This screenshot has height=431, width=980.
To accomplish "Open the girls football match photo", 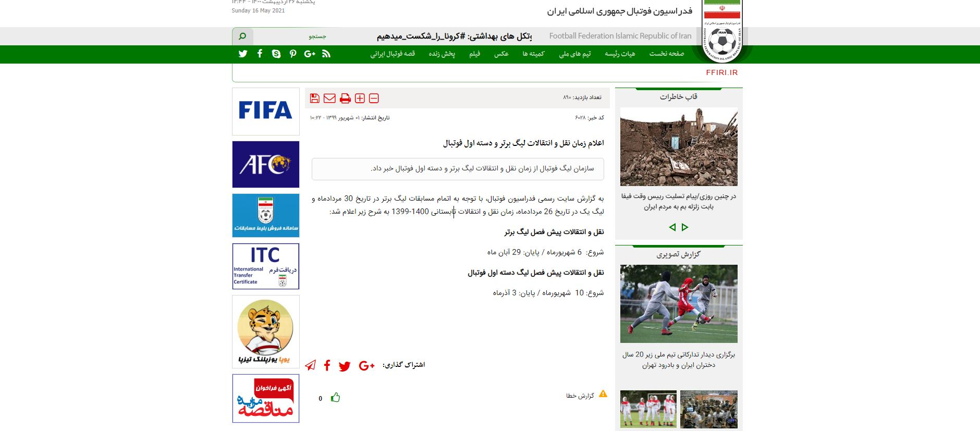I will click(679, 304).
